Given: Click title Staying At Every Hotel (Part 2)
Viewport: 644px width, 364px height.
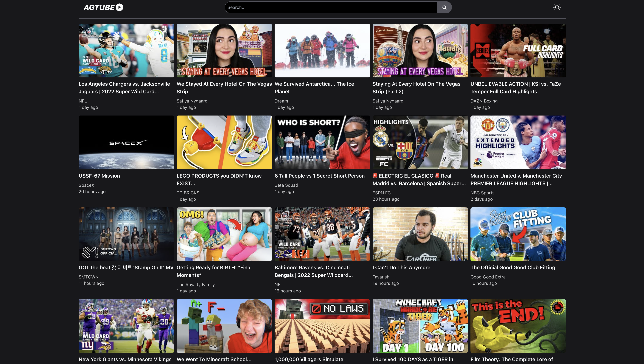Looking at the screenshot, I should 416,88.
